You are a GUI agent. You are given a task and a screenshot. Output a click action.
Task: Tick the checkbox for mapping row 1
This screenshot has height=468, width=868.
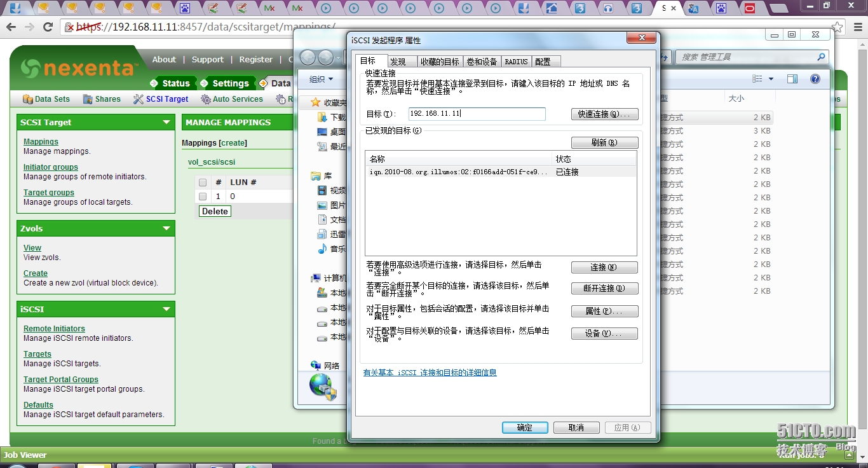[203, 196]
